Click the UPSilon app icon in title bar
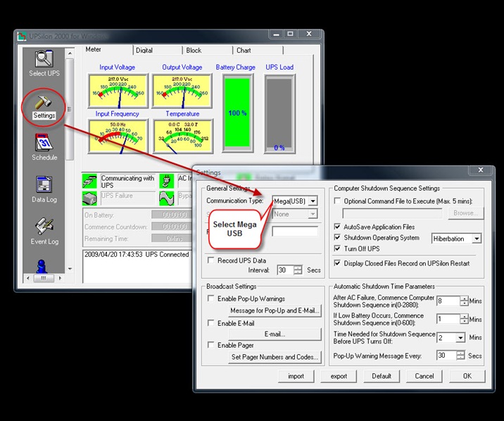504x421 pixels. (22, 36)
